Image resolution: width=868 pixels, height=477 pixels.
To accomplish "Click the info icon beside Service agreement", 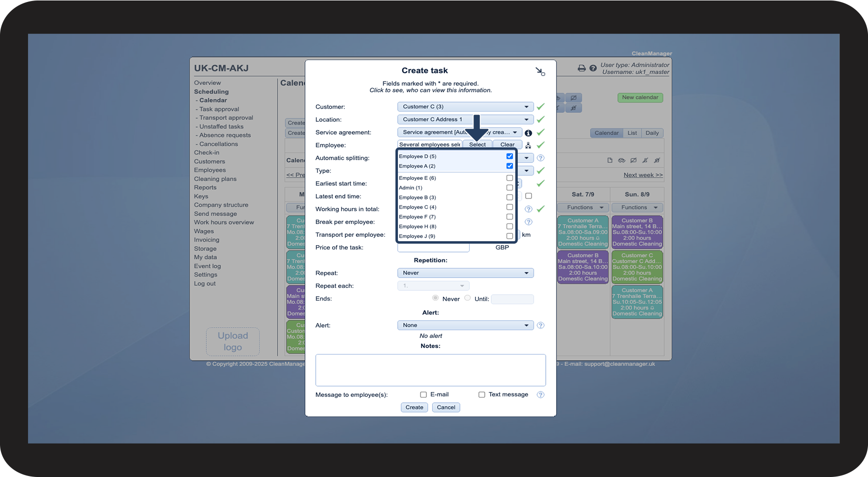I will [x=528, y=133].
